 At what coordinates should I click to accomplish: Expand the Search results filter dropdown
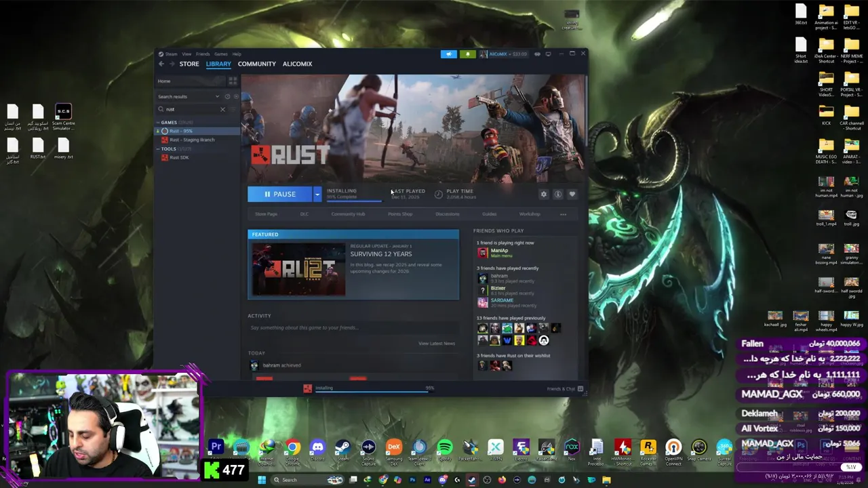coord(217,97)
